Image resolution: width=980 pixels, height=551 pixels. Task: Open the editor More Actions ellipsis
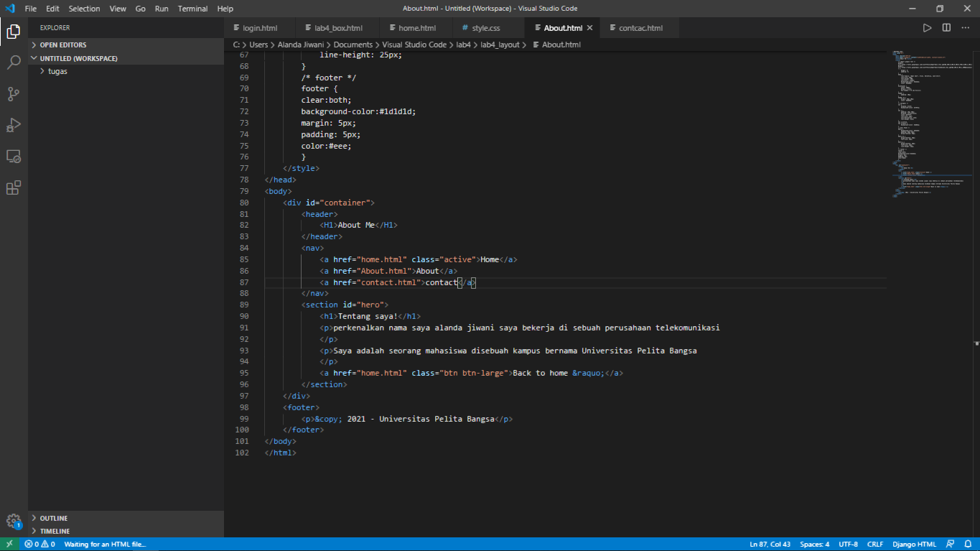point(966,28)
